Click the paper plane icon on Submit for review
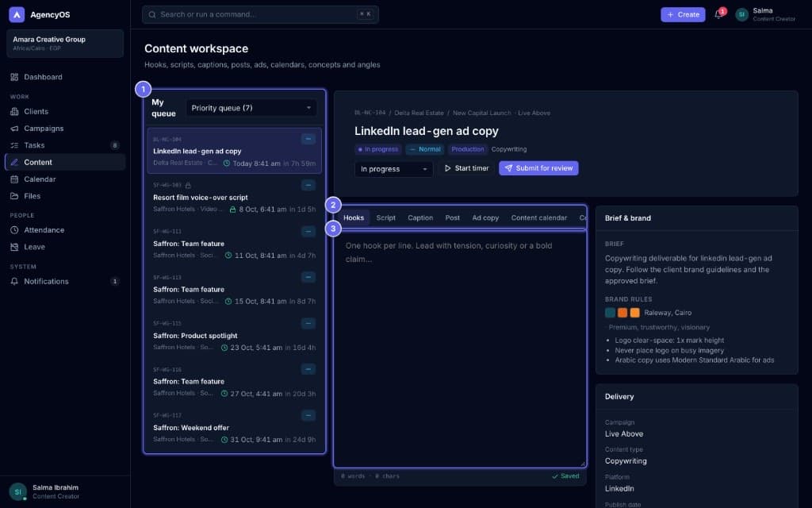This screenshot has width=812, height=508. tap(508, 168)
